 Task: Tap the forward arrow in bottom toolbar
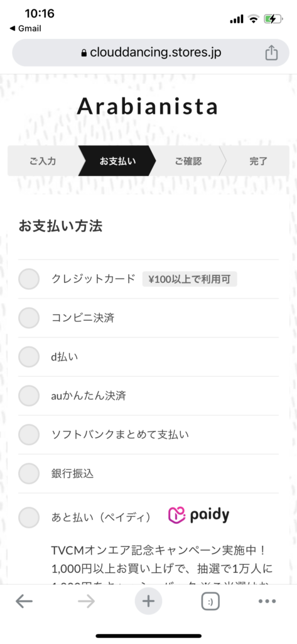[86, 601]
